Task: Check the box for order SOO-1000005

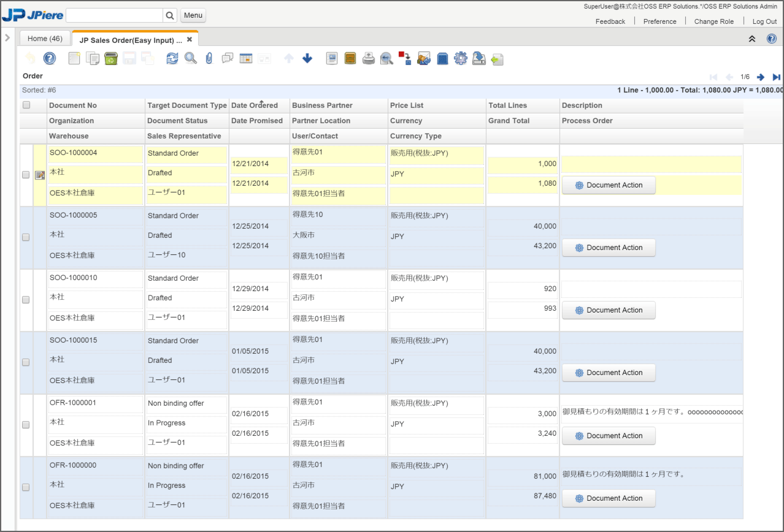Action: click(26, 237)
